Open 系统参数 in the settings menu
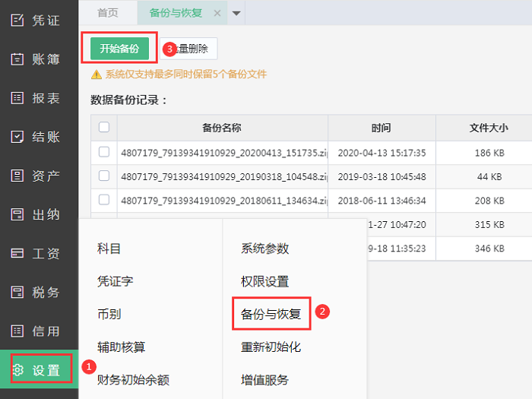532x399 pixels. click(264, 249)
